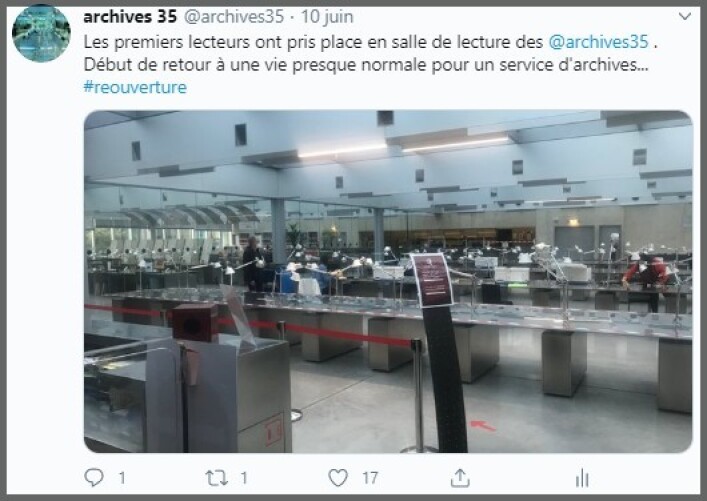Click the reply speech bubble icon
The image size is (707, 501).
pos(94,478)
